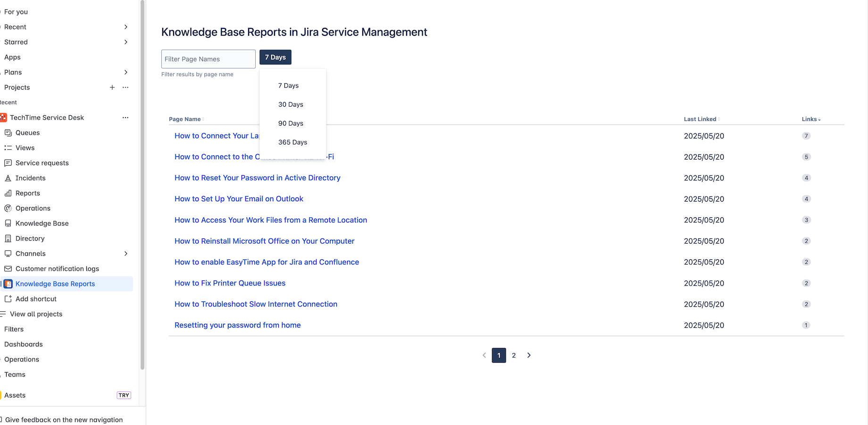Choose 30 Days from the dropdown list
Image resolution: width=868 pixels, height=425 pixels.
pos(292,104)
